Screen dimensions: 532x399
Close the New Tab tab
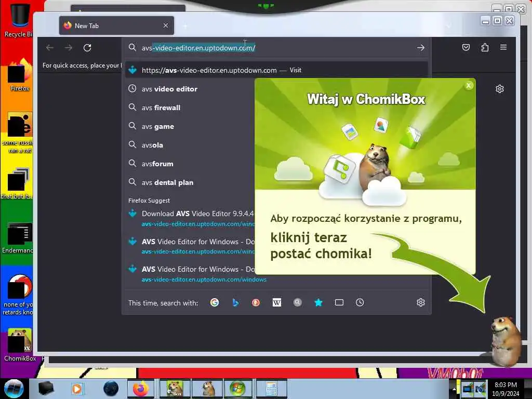click(x=166, y=25)
